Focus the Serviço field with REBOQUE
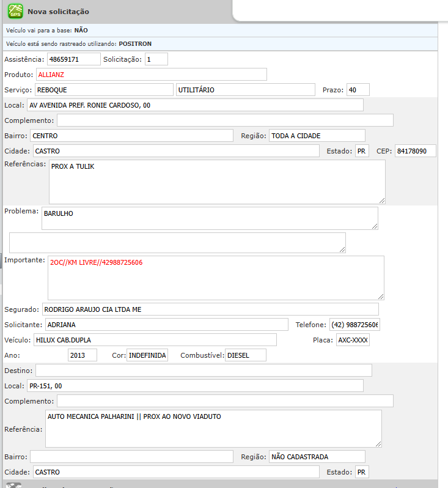The height and width of the screenshot is (488, 448). pyautogui.click(x=103, y=90)
